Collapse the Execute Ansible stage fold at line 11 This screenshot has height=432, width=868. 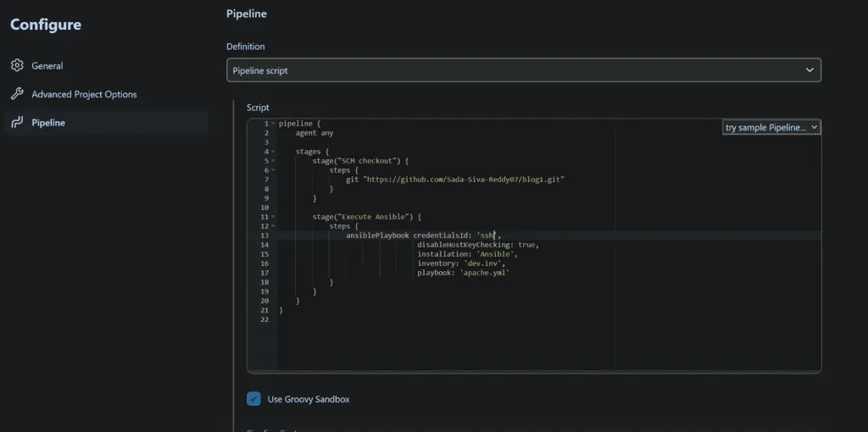tap(273, 217)
